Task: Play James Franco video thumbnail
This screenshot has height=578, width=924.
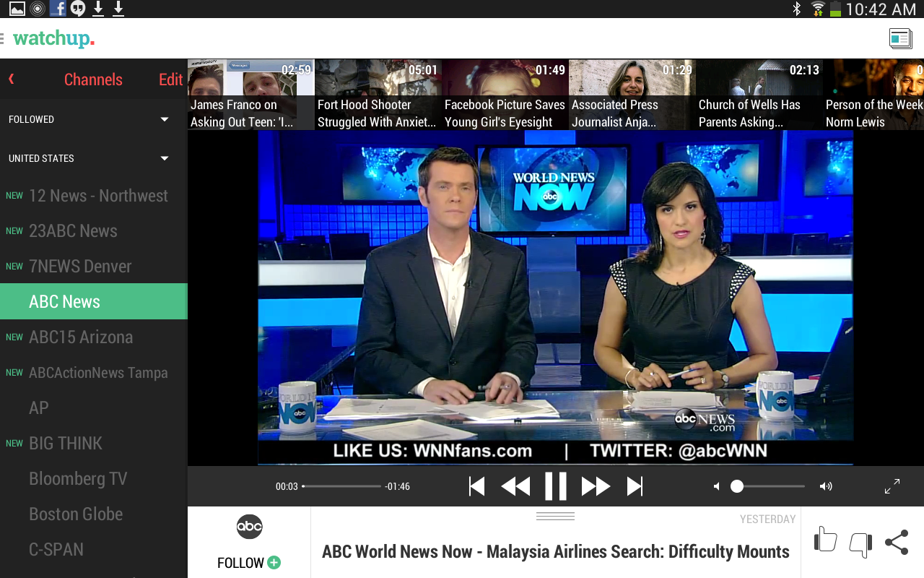Action: point(250,95)
